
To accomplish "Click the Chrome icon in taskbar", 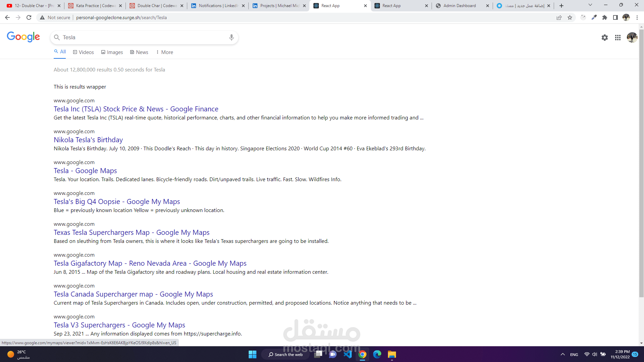I will pos(362,354).
